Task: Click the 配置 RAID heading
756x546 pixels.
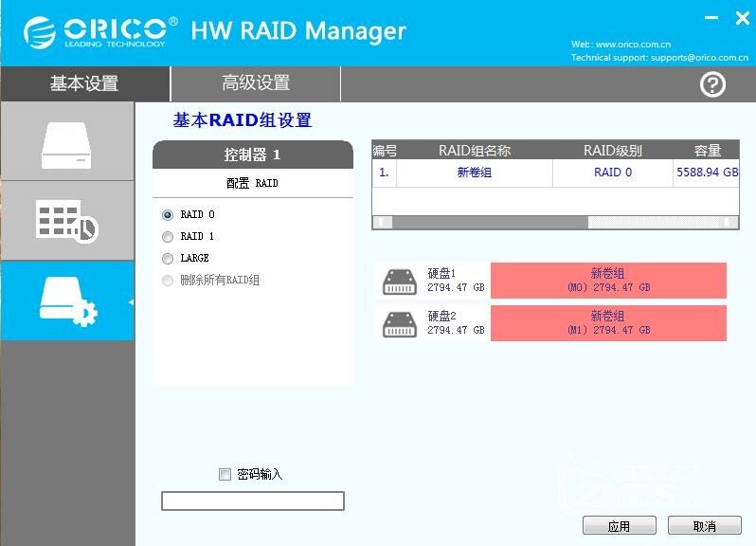Action: pos(252,183)
